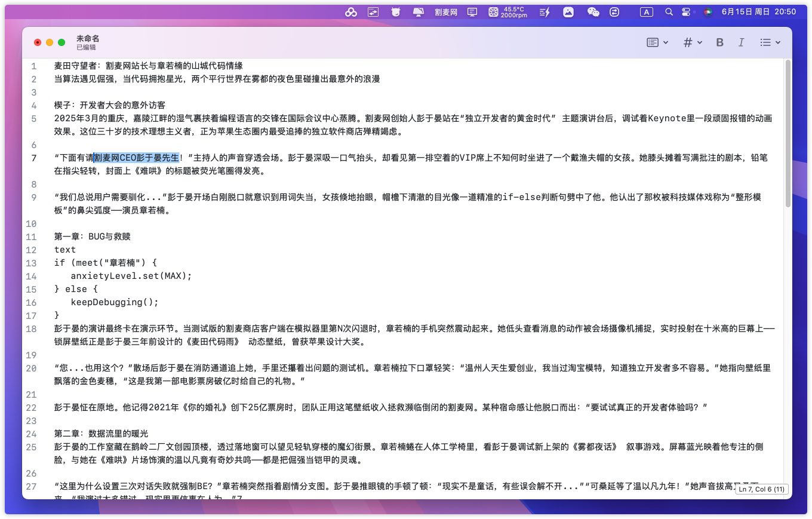Click the document title 未命名
This screenshot has width=812, height=519.
point(88,38)
